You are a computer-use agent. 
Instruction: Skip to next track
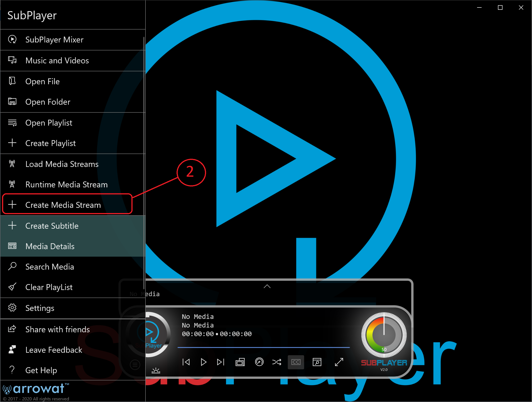coord(221,362)
